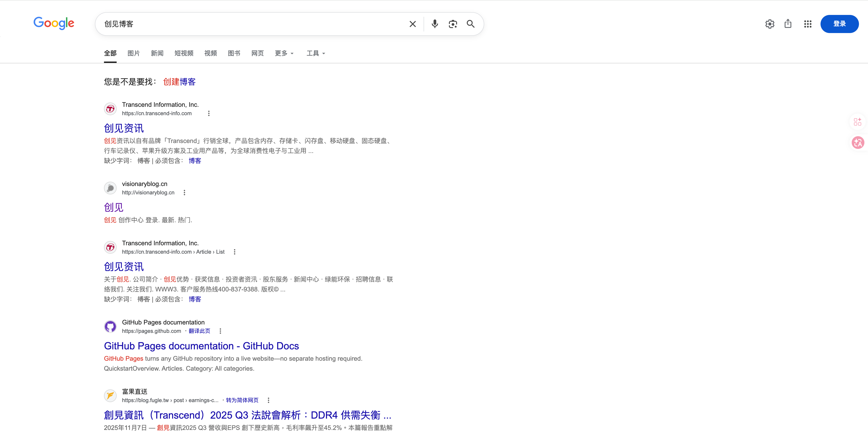Expand the 更多 dropdown
This screenshot has width=868, height=434.
pyautogui.click(x=284, y=53)
